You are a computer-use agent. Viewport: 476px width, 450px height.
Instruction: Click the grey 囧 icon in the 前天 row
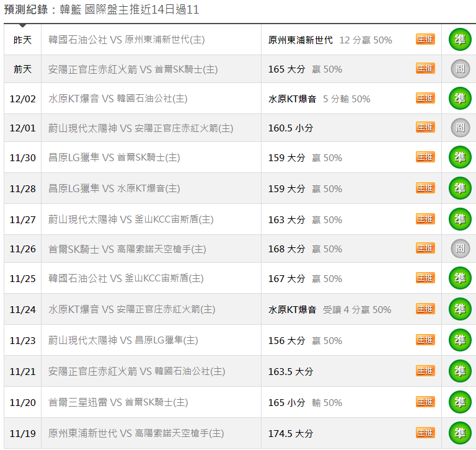(x=461, y=69)
